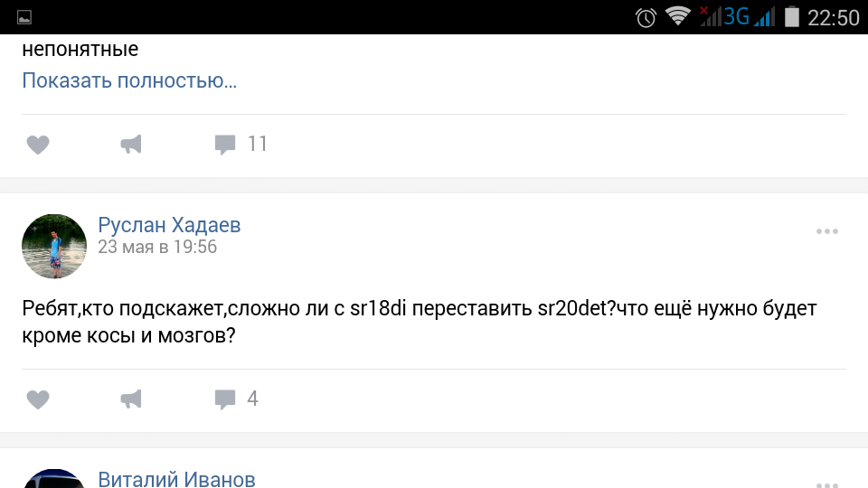Screen dimensions: 868x488
Task: Tap the sr18di question post text
Action: click(x=419, y=322)
